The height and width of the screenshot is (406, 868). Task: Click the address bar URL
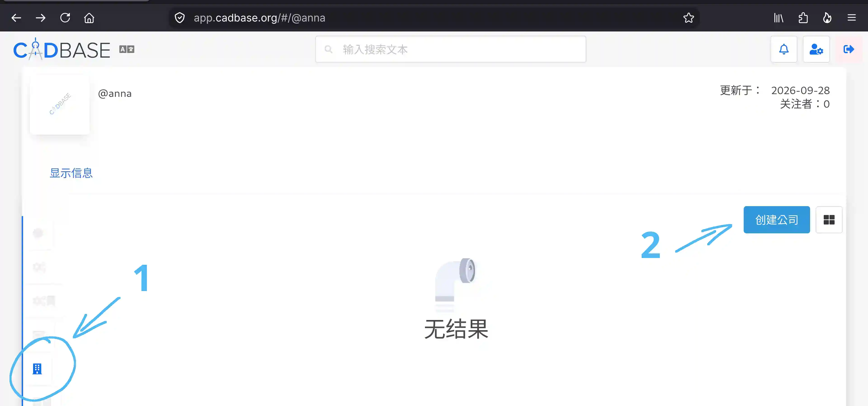[259, 18]
